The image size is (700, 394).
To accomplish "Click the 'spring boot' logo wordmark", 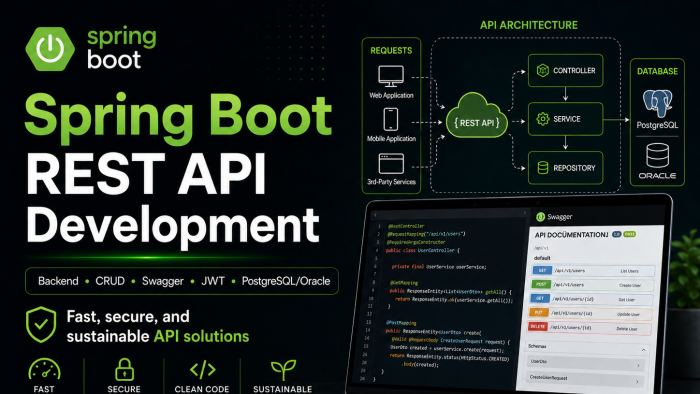I will (121, 49).
